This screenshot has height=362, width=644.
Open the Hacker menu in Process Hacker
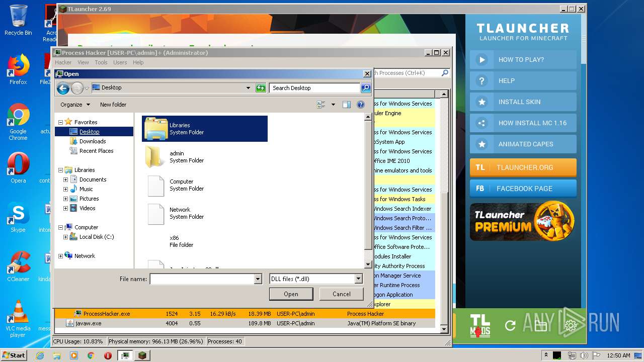63,62
